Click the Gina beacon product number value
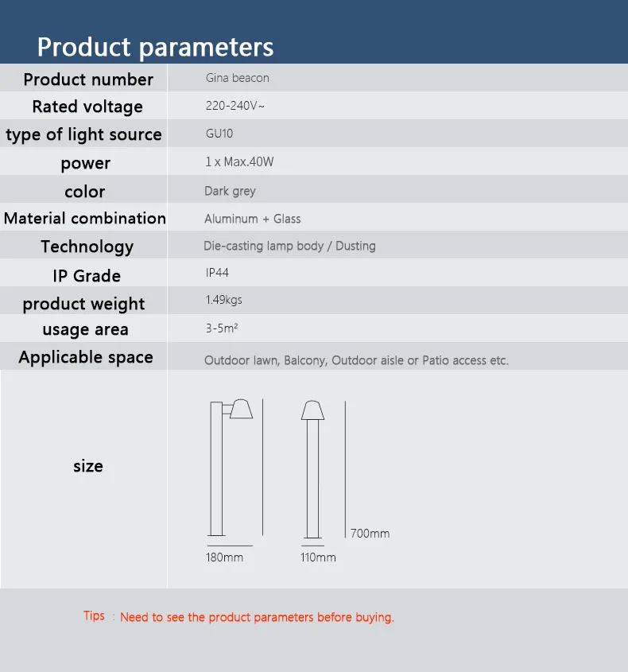The image size is (628, 672). point(238,78)
